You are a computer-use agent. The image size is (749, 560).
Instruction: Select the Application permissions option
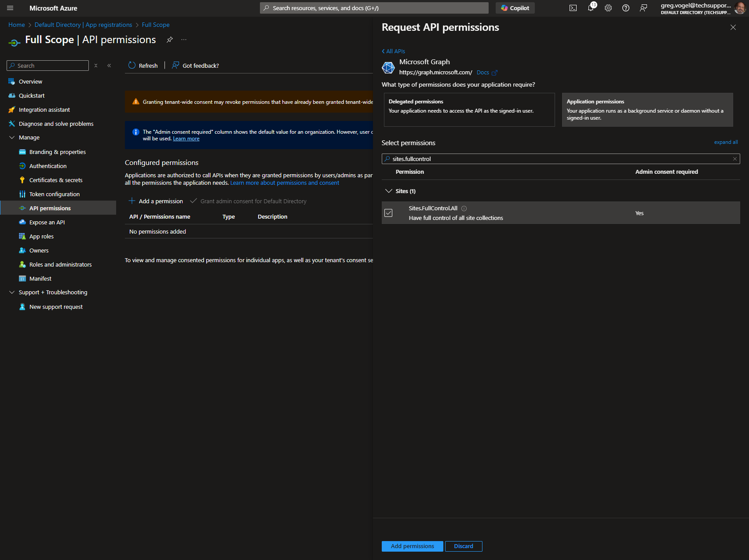[647, 110]
